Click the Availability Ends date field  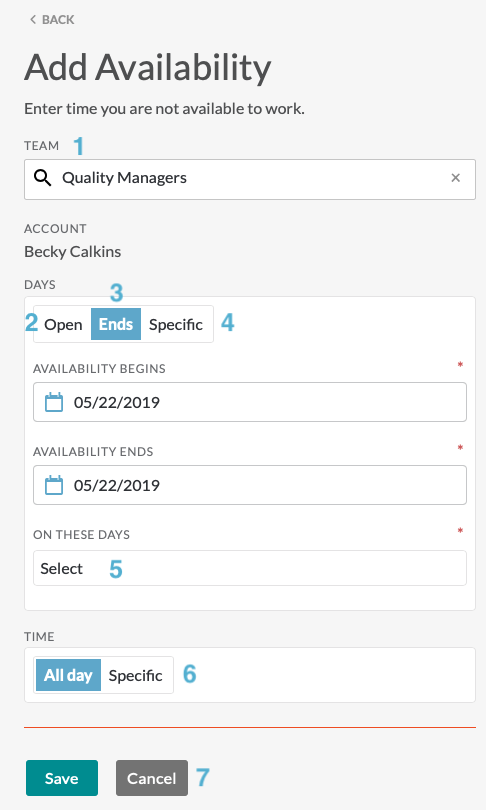pyautogui.click(x=249, y=485)
